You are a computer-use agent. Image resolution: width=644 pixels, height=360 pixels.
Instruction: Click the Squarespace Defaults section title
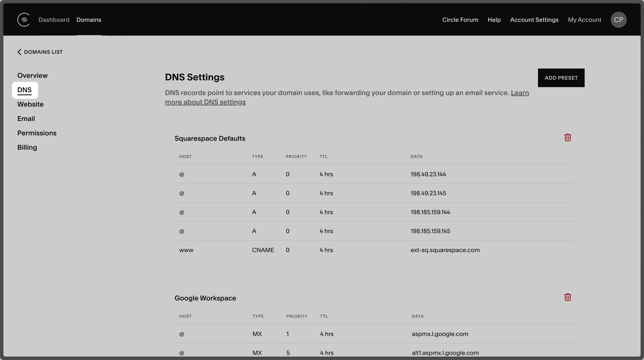pyautogui.click(x=210, y=138)
